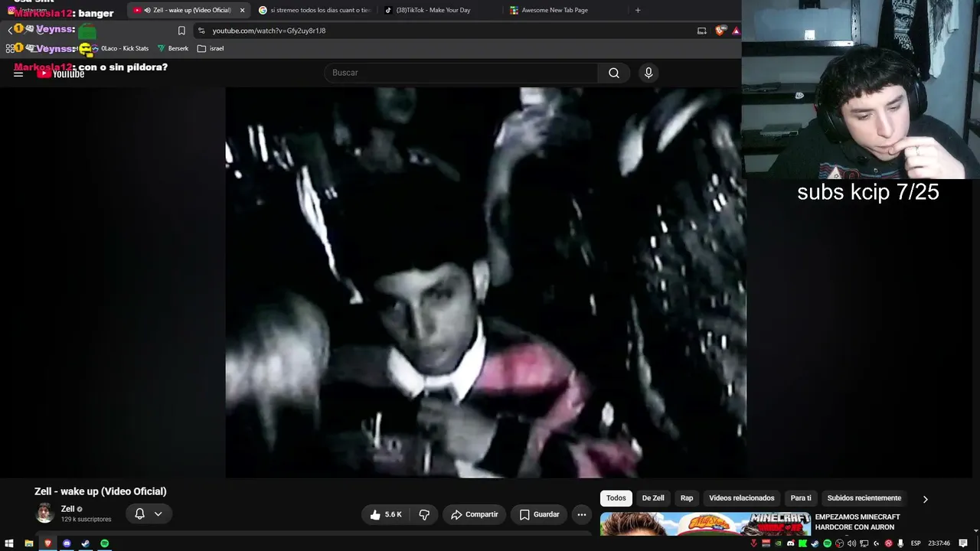Image resolution: width=980 pixels, height=551 pixels.
Task: Open Zell's channel avatar
Action: tap(45, 514)
